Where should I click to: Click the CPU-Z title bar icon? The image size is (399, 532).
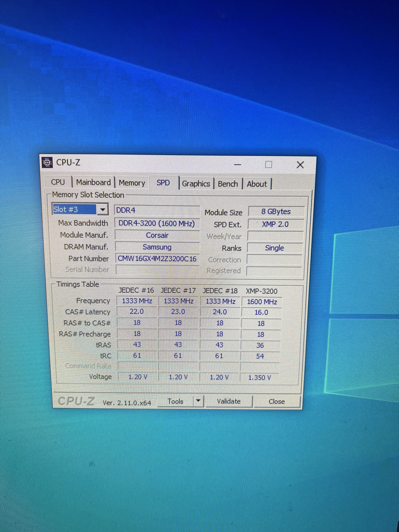click(x=47, y=162)
